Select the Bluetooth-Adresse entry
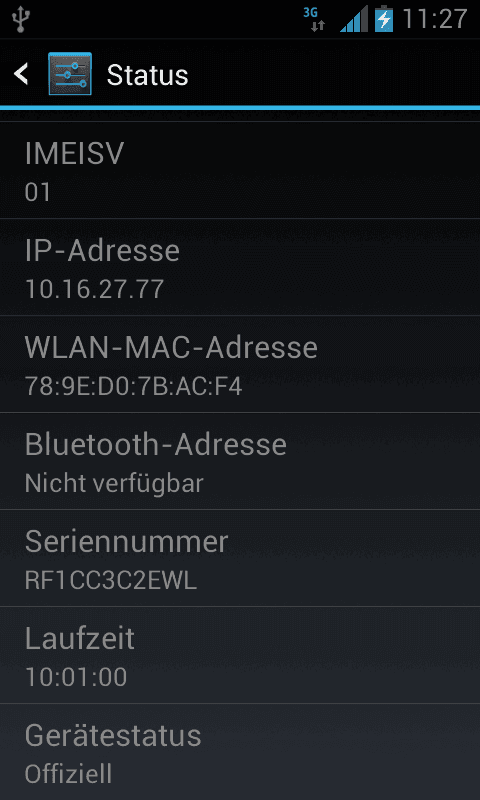Screen dimensions: 480x800 click(240, 461)
